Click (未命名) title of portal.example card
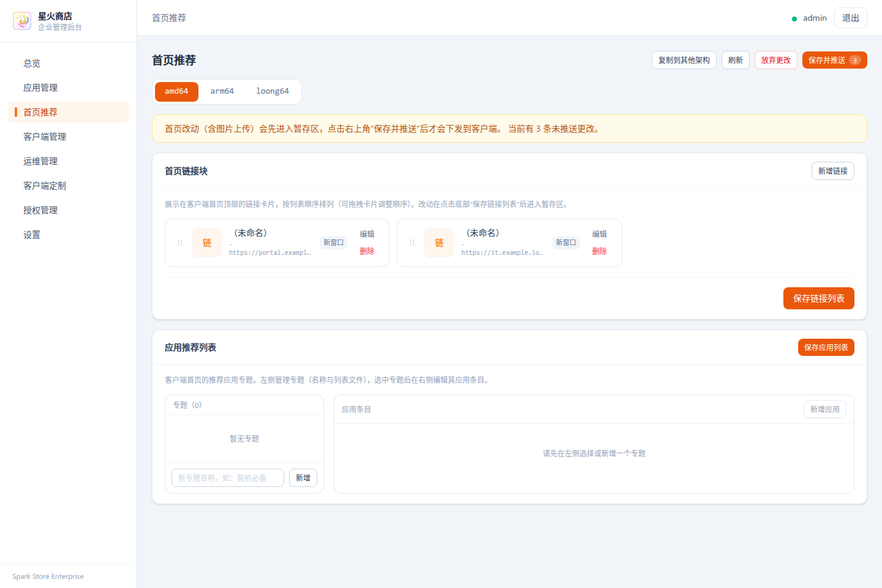 [x=250, y=233]
